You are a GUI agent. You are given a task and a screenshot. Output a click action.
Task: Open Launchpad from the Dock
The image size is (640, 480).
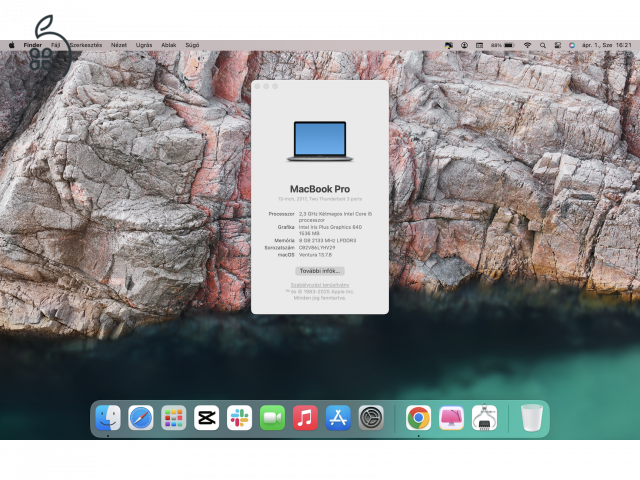click(x=173, y=418)
